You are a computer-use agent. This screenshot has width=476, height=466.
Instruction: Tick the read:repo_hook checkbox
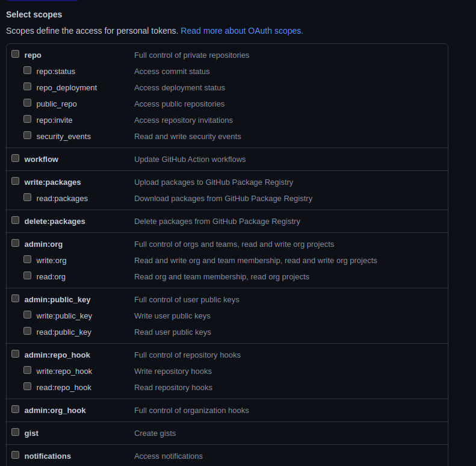28,387
